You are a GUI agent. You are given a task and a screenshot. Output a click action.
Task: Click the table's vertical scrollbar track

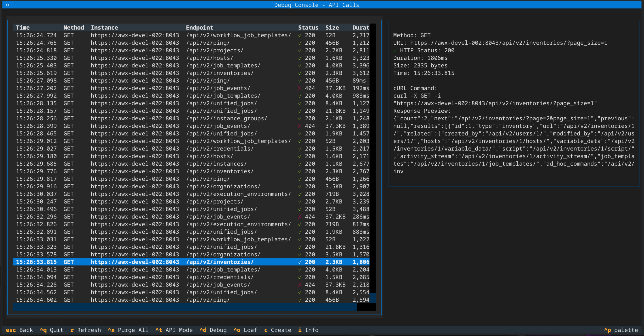373,163
